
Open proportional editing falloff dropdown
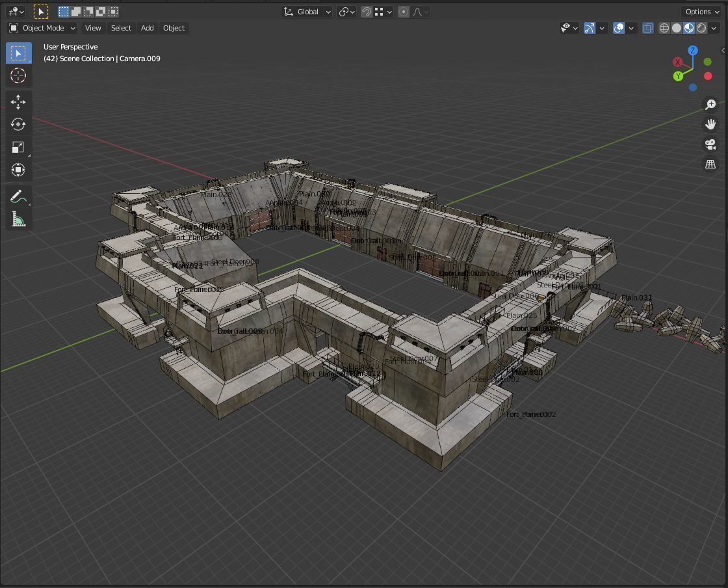pos(420,12)
